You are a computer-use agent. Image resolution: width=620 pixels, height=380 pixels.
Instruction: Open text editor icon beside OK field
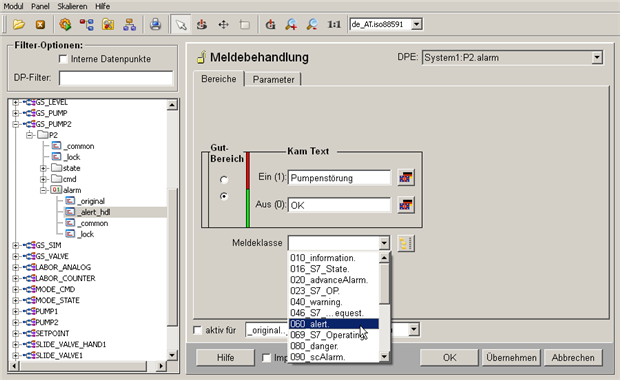(x=406, y=205)
